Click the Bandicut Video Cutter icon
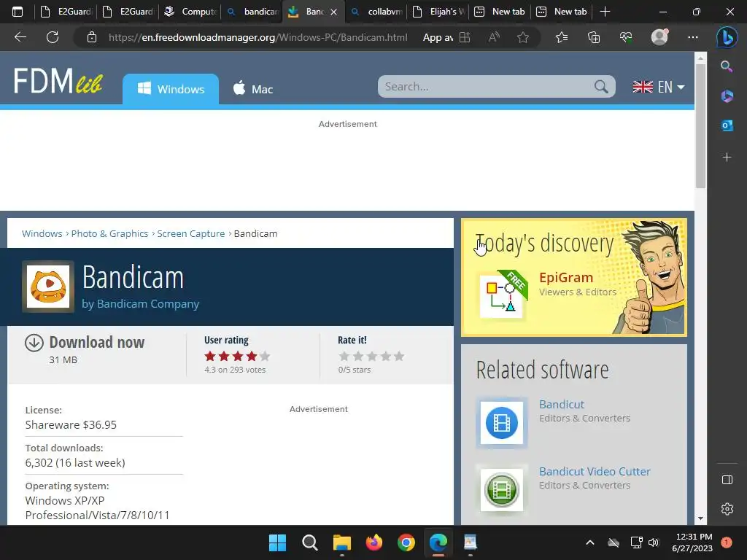The image size is (747, 560). point(502,489)
